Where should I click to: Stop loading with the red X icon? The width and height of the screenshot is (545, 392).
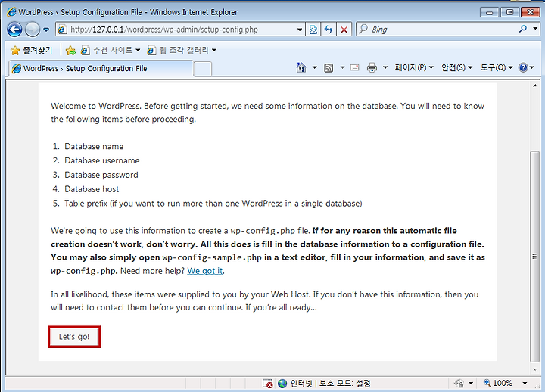click(344, 30)
